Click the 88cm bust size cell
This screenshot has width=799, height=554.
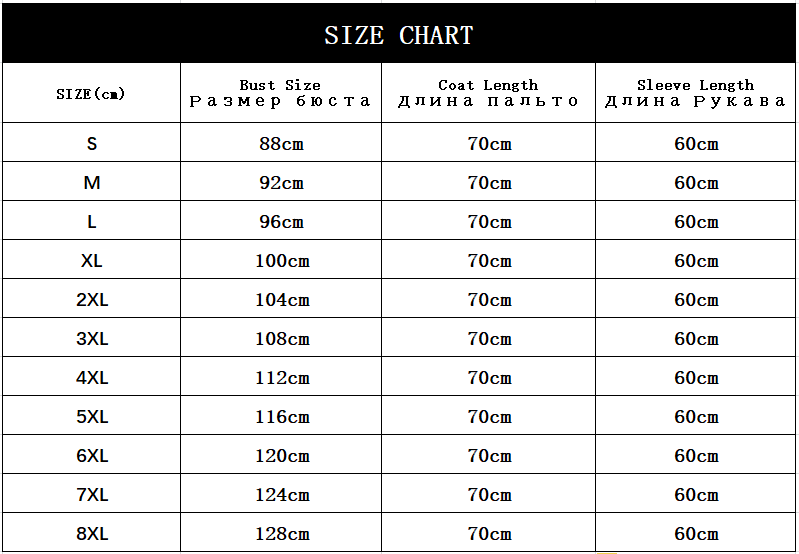[281, 144]
